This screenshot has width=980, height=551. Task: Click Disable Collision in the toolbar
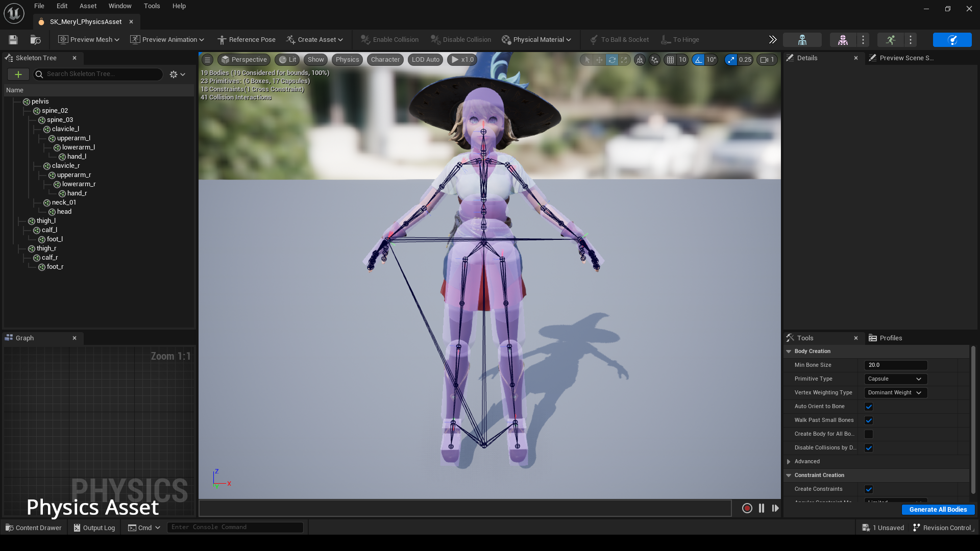point(461,40)
